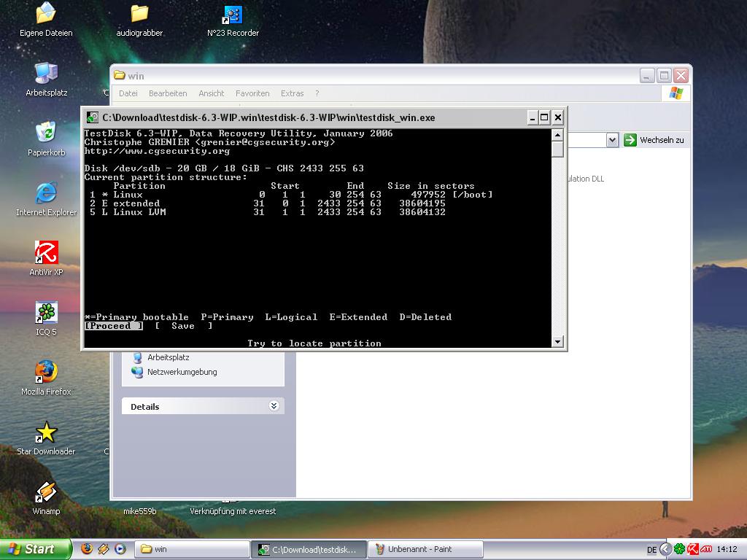
Task: Launch Winamp from the desktop
Action: coord(46,498)
